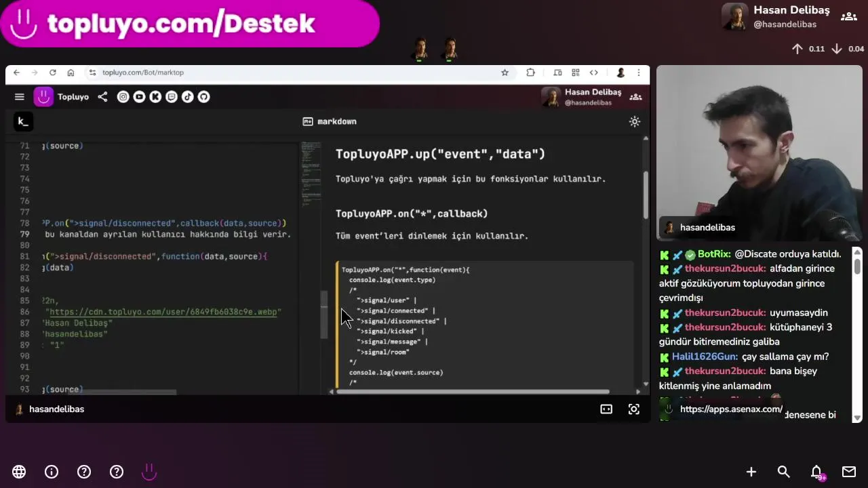Click the in-page group members icon

(635, 97)
